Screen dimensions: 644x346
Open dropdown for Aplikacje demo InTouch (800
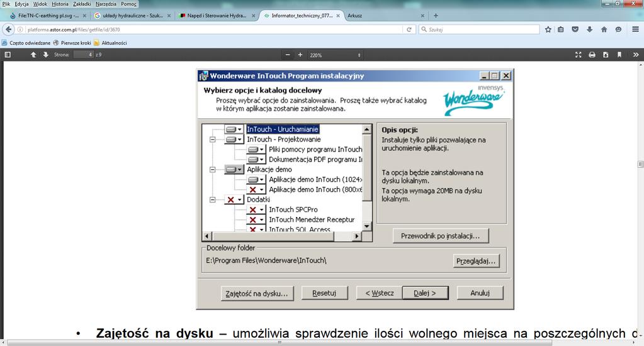tap(256, 189)
